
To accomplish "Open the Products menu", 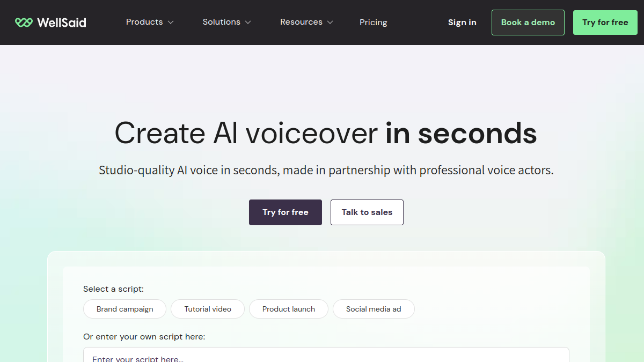I will click(150, 22).
